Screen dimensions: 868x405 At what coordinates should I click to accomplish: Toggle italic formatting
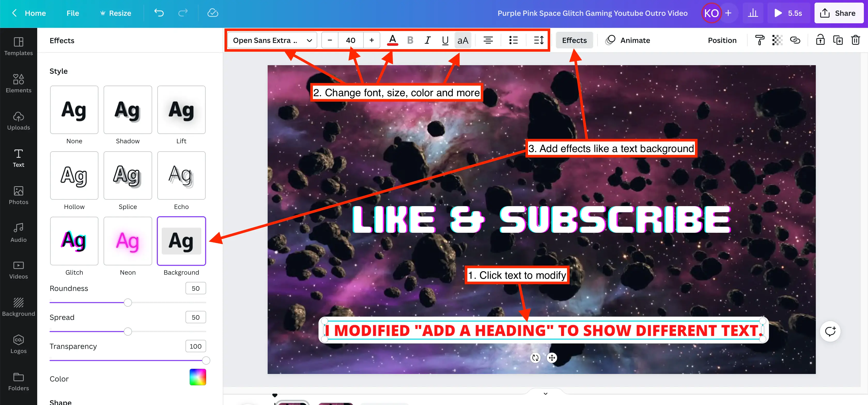coord(427,40)
